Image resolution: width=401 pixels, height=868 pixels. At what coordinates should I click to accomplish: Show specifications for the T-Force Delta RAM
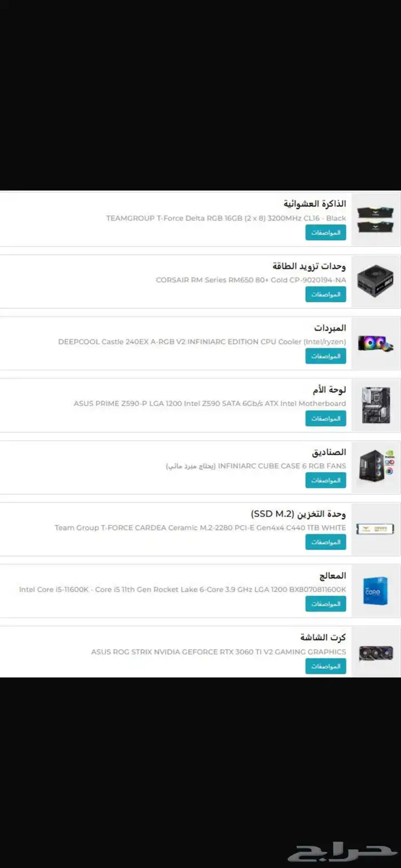(325, 232)
